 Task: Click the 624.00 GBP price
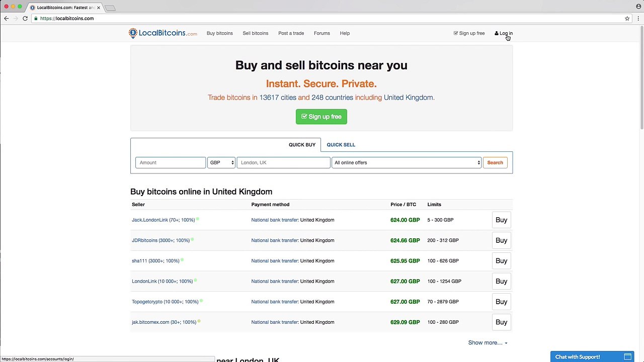[405, 220]
